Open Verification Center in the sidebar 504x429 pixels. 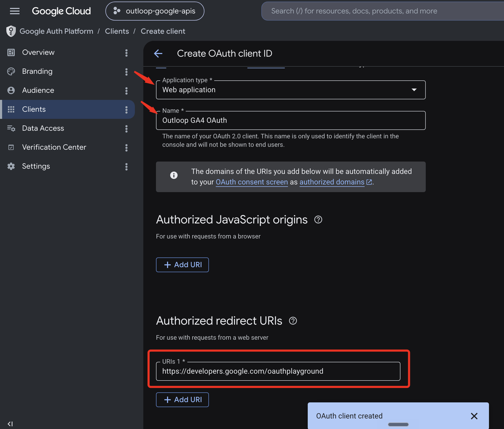pyautogui.click(x=67, y=147)
